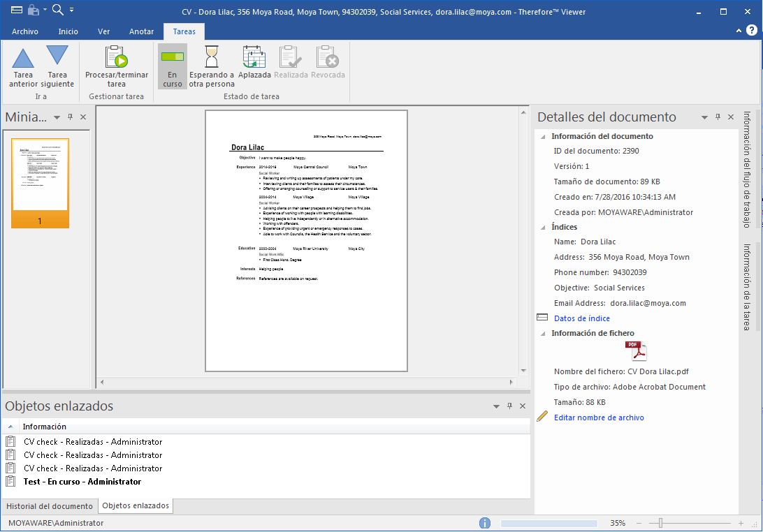Collapse the ribbon with the chevron
763x532 pixels.
tap(739, 30)
